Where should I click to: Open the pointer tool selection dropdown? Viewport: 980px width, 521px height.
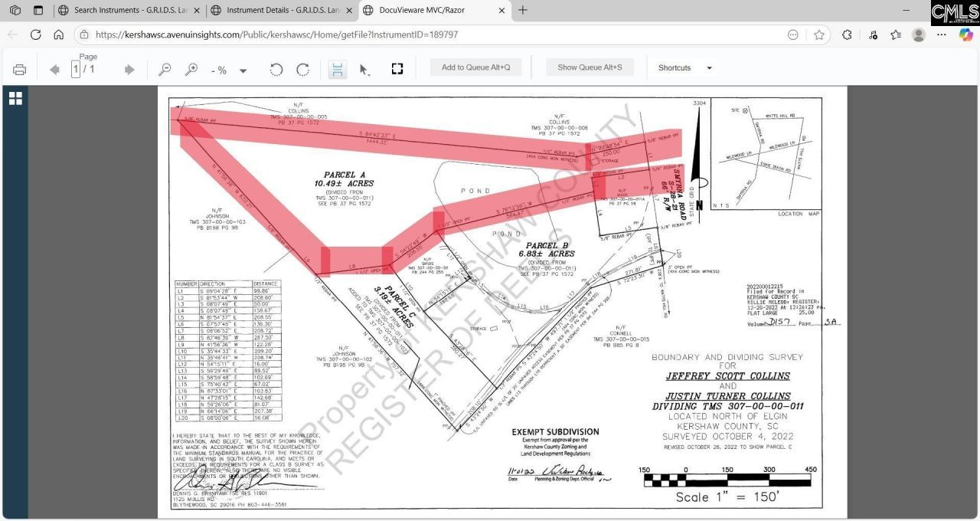pos(365,70)
